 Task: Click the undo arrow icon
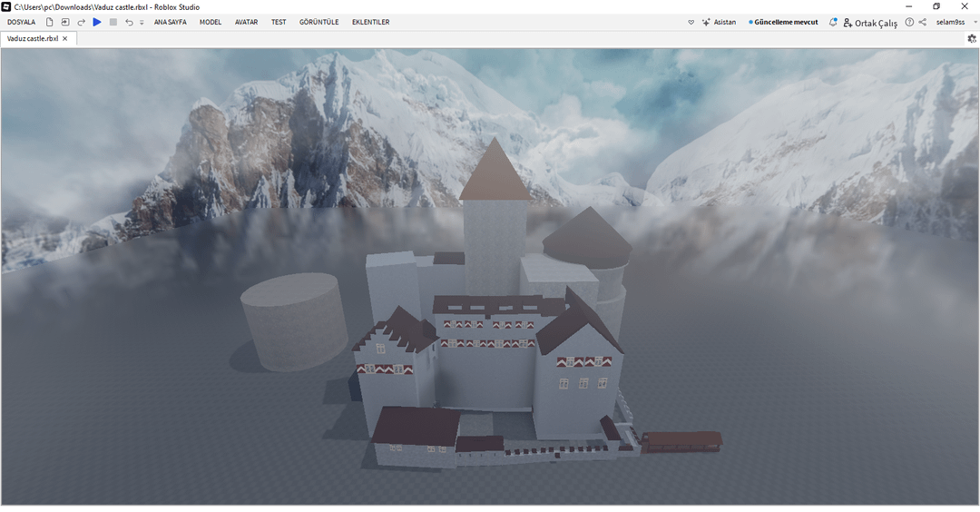pos(129,22)
